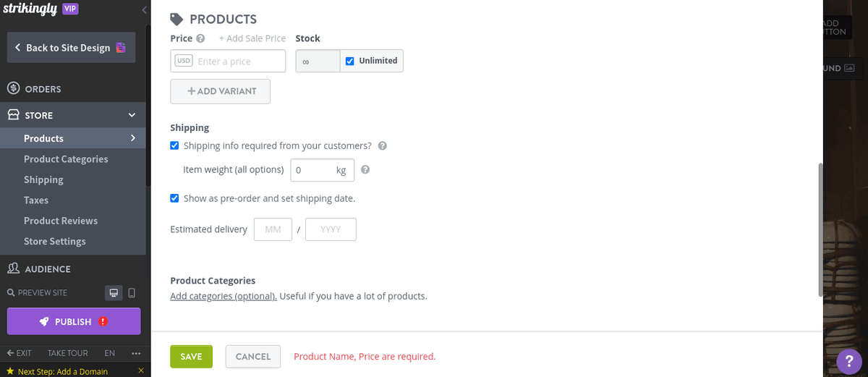The width and height of the screenshot is (868, 377).
Task: Click the Add categories (optional) link
Action: click(x=224, y=296)
